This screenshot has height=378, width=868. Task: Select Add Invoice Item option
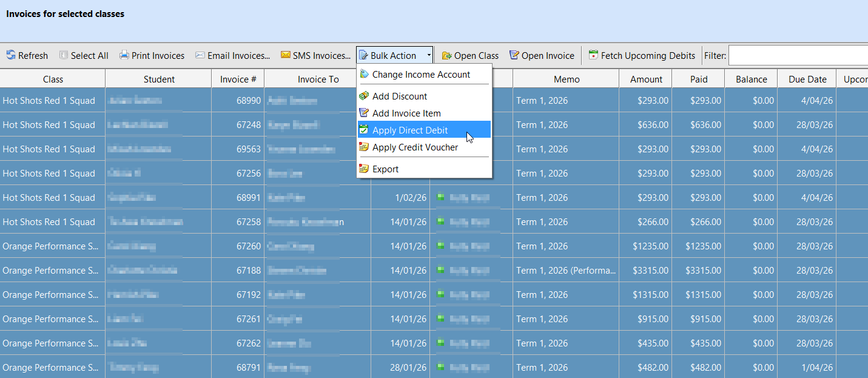pyautogui.click(x=406, y=113)
